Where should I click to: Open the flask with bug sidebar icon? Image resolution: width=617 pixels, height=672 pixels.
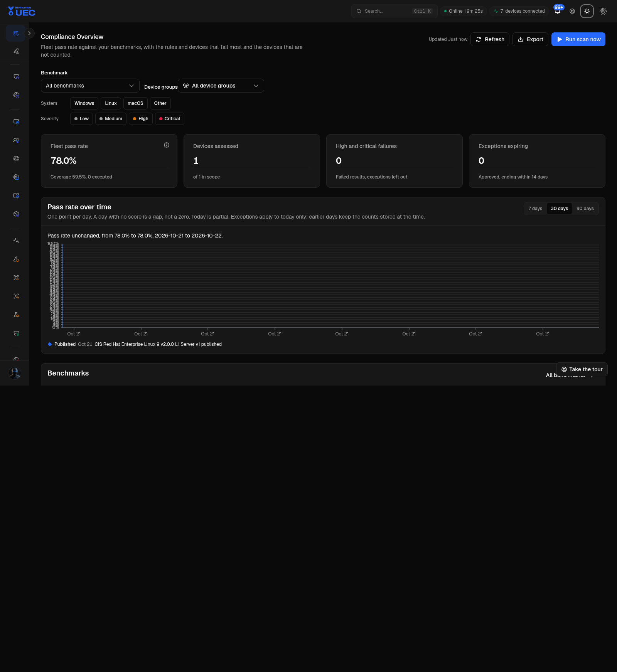16,315
